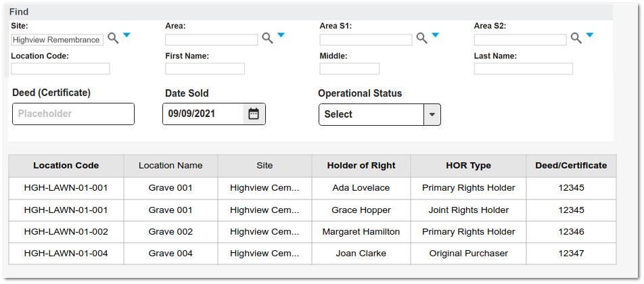Click the Deed/Certificate column header
Viewport: 644px width, 284px height.
click(x=572, y=166)
